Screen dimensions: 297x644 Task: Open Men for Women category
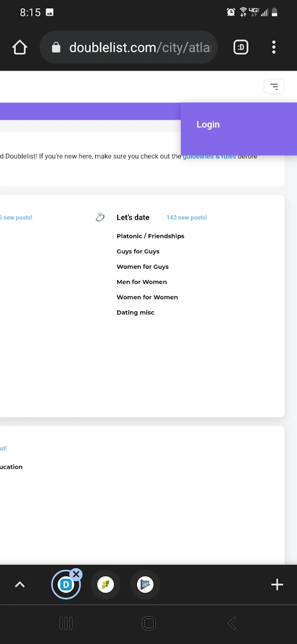click(142, 282)
